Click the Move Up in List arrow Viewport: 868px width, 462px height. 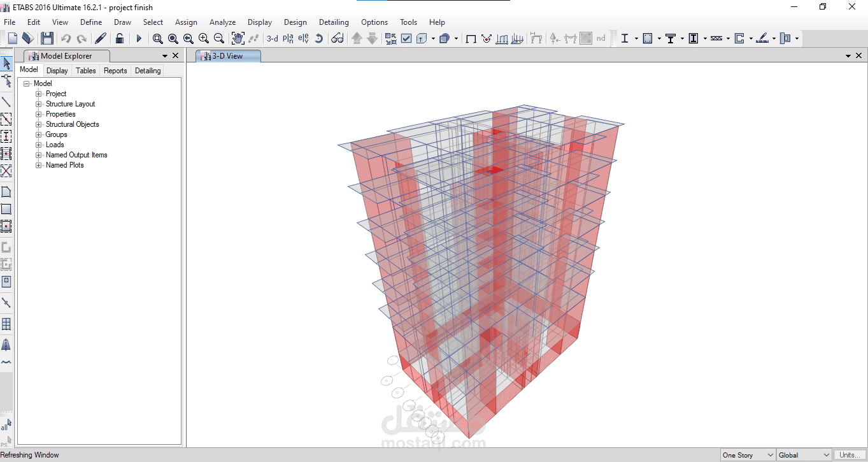357,38
